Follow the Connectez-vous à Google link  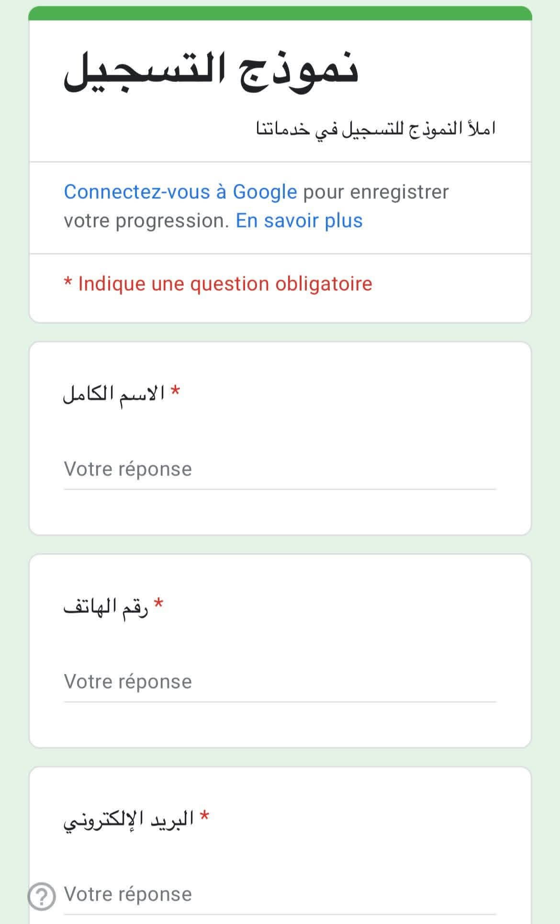(x=180, y=192)
